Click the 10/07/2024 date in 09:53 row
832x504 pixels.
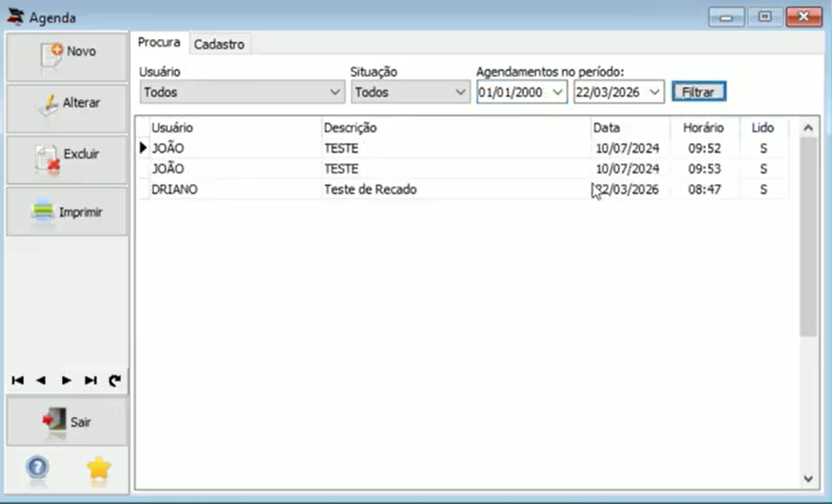[x=630, y=169]
